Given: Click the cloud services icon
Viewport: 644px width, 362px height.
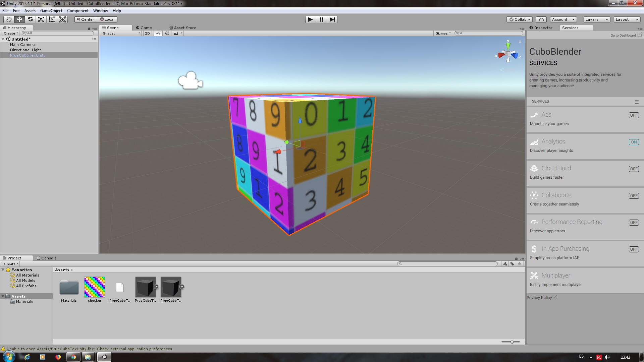Looking at the screenshot, I should [x=541, y=19].
